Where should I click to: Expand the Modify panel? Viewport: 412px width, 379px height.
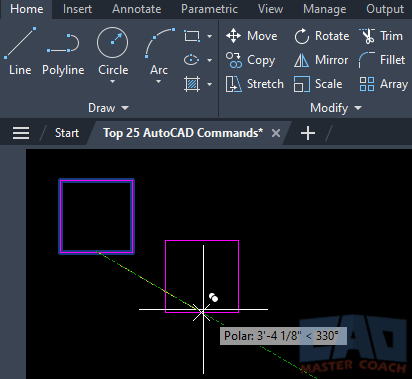click(336, 108)
